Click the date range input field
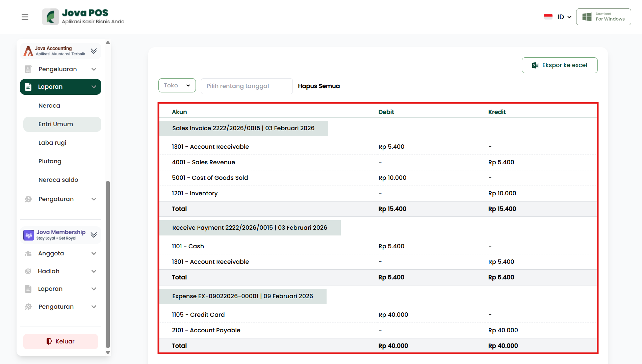Viewport: 642px width, 364px height. click(247, 86)
